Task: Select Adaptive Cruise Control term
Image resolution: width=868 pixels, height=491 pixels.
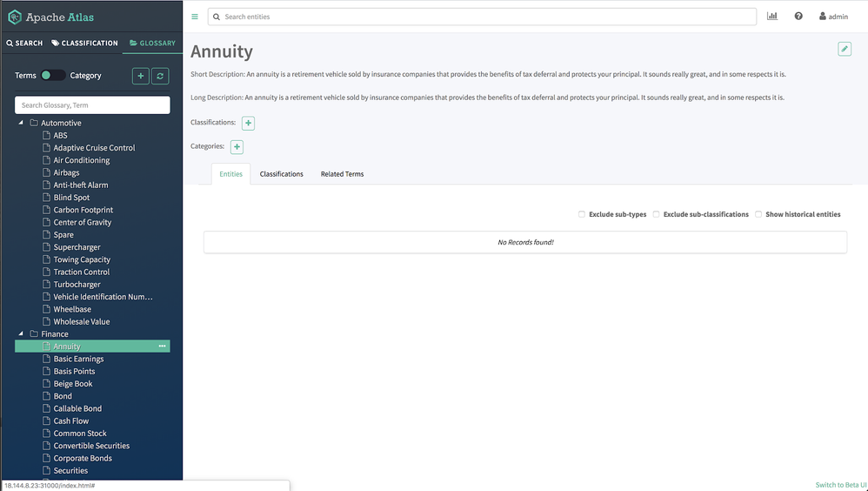Action: pyautogui.click(x=94, y=147)
